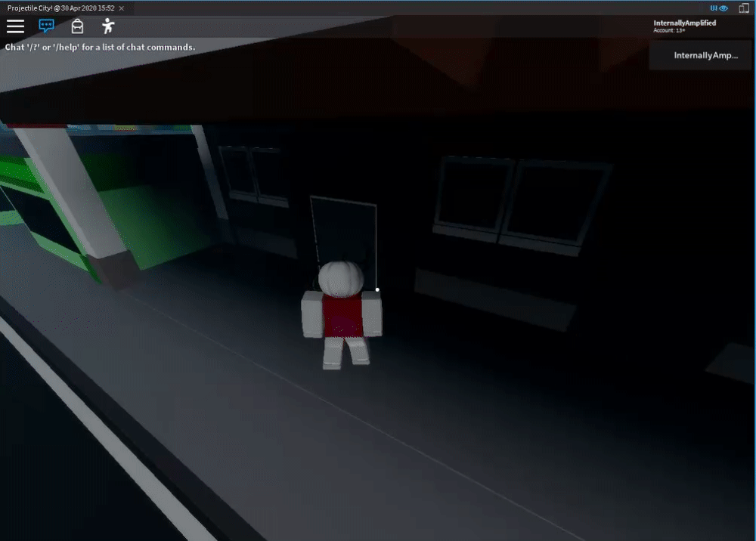
Task: Click the 'Account: 13+' label
Action: (669, 30)
